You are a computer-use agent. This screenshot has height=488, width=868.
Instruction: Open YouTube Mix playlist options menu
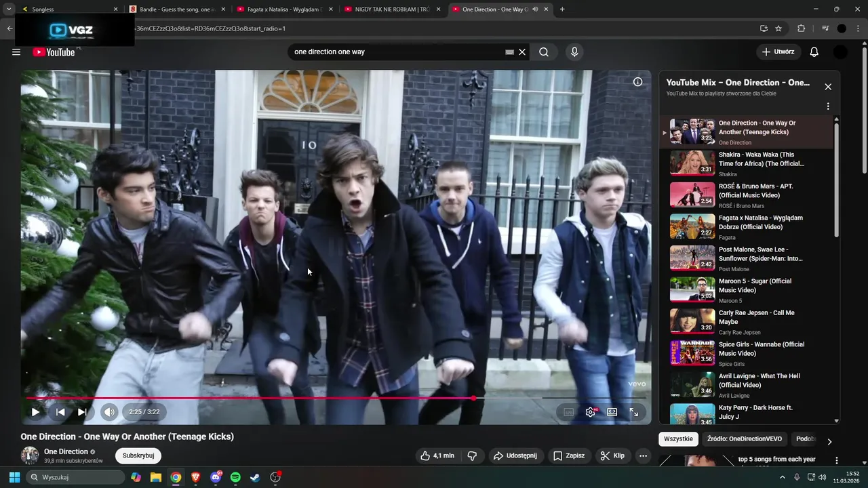coord(828,106)
